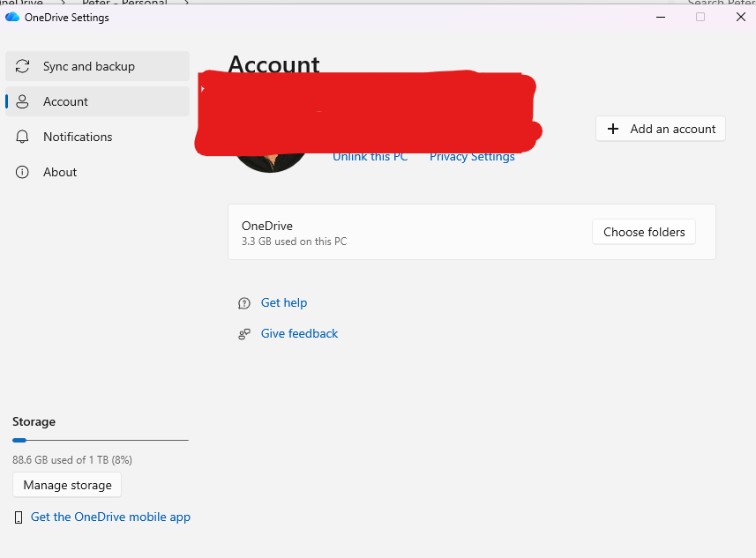
Task: Minimize the OneDrive Settings window
Action: [661, 17]
